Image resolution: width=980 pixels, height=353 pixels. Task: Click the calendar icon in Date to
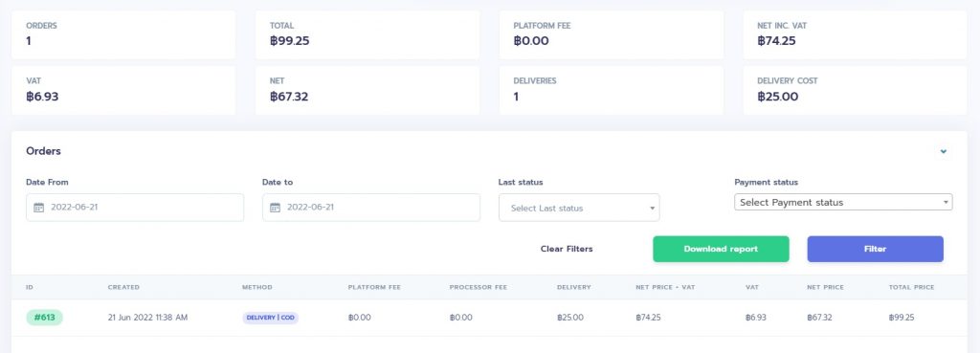(275, 208)
